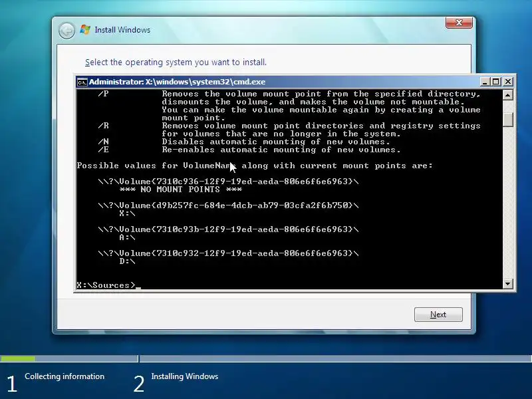Click the Next button in Install Windows
The width and height of the screenshot is (532, 399).
[x=438, y=315]
